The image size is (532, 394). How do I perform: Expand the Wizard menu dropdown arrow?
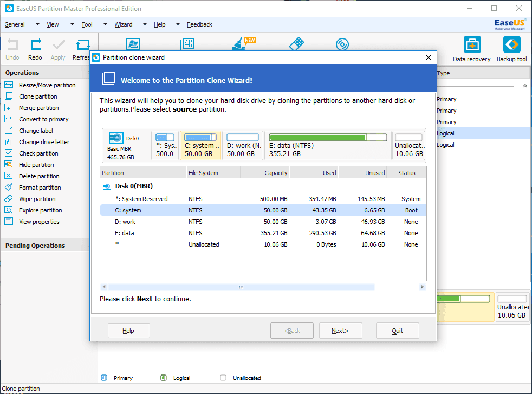pyautogui.click(x=145, y=24)
